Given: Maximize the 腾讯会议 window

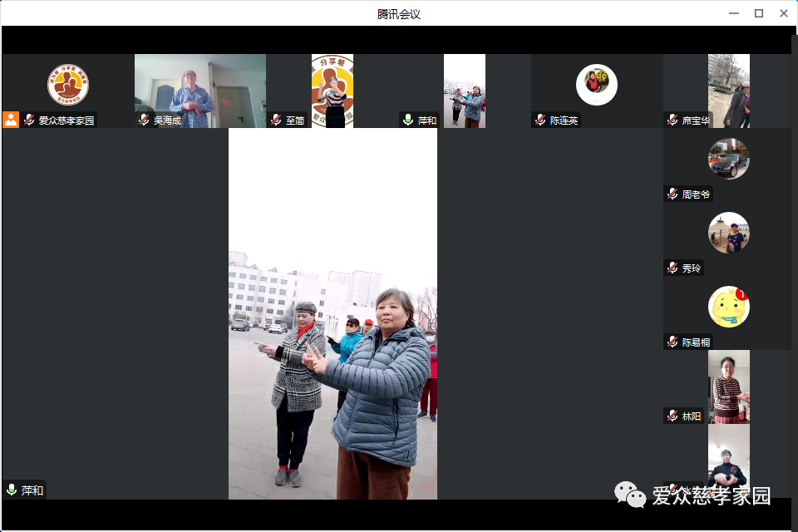Looking at the screenshot, I should tap(758, 13).
